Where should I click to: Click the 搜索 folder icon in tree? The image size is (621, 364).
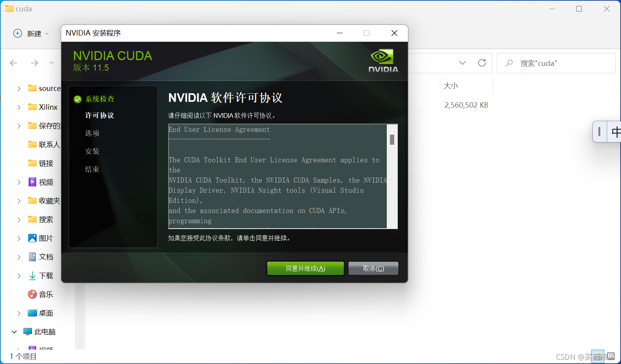coord(32,219)
